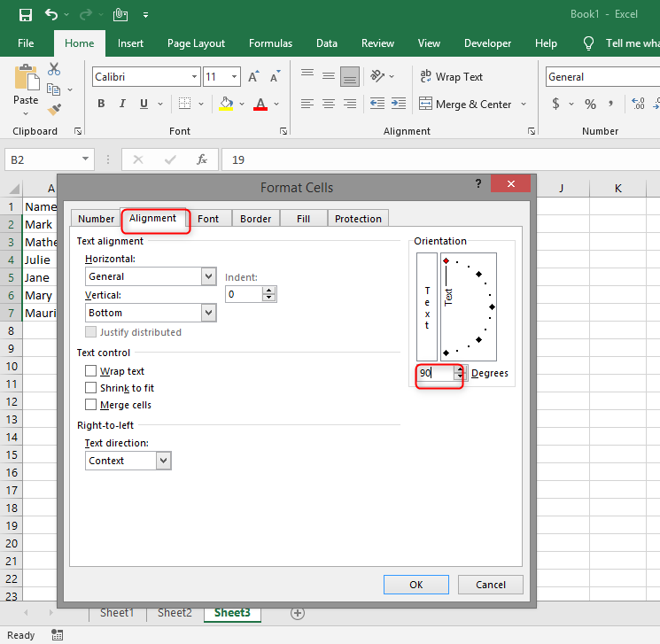
Task: Click New sheet plus icon
Action: pyautogui.click(x=298, y=613)
